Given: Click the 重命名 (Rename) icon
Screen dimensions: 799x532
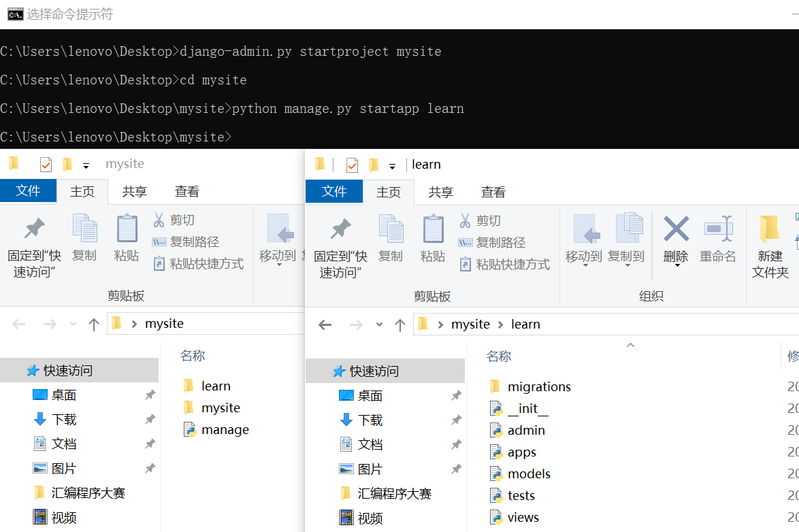Looking at the screenshot, I should coord(719,238).
